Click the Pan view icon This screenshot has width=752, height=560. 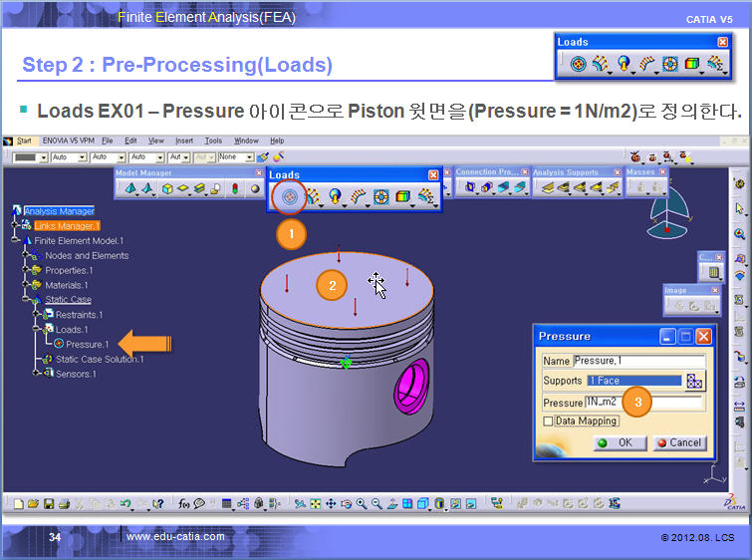click(330, 504)
